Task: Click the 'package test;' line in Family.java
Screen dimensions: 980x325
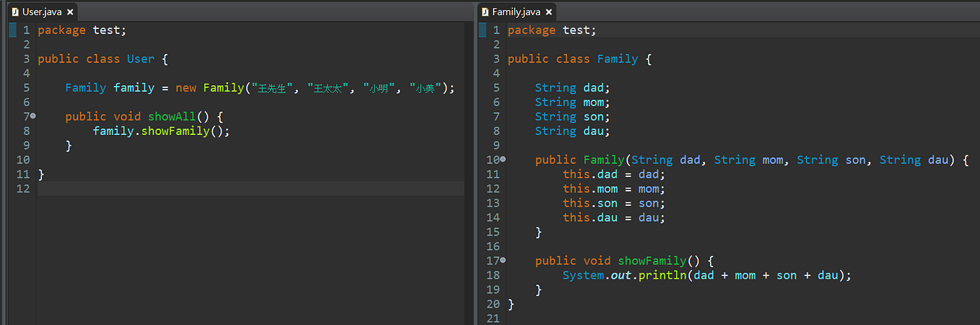Action: coord(552,30)
